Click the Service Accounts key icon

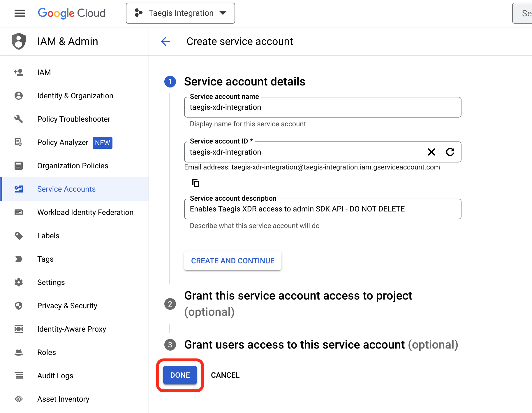click(x=19, y=189)
